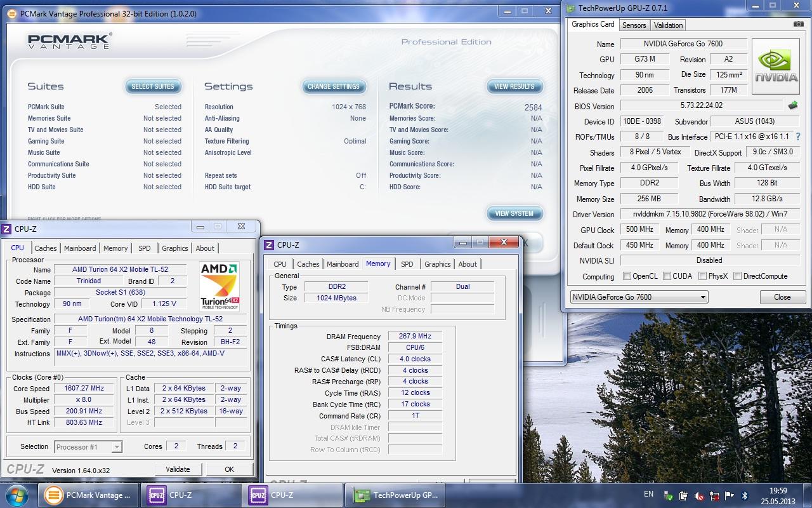Click the Validate button in CPU-Z

tap(178, 469)
